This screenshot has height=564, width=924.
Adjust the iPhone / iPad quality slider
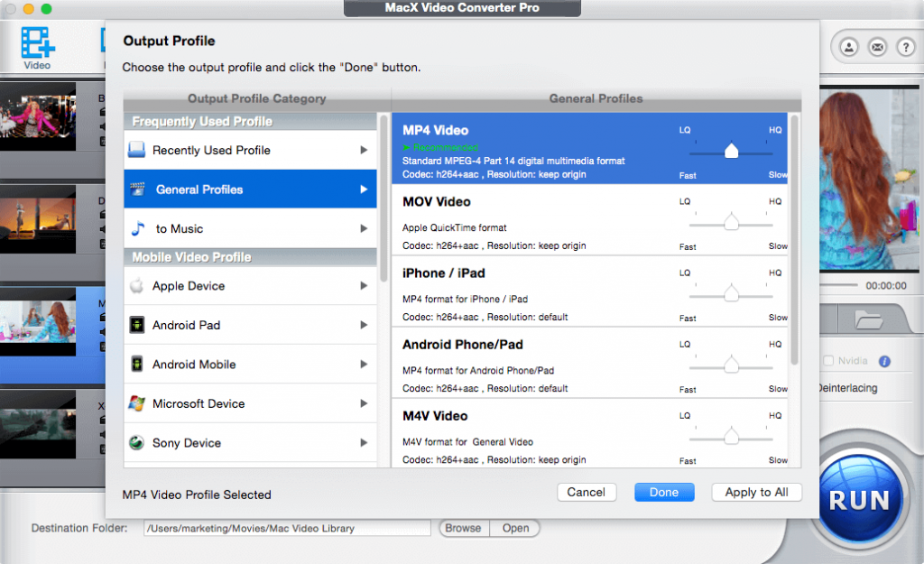731,295
